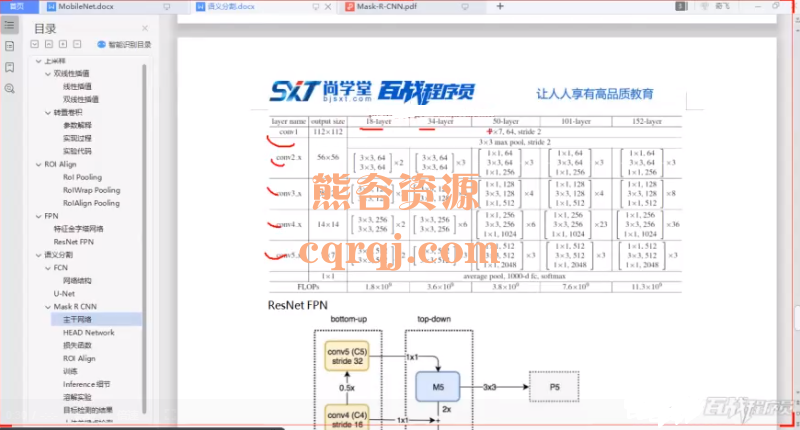Collapse the 语义分割 outline section
Viewport: 800px width, 430px height.
(38, 255)
